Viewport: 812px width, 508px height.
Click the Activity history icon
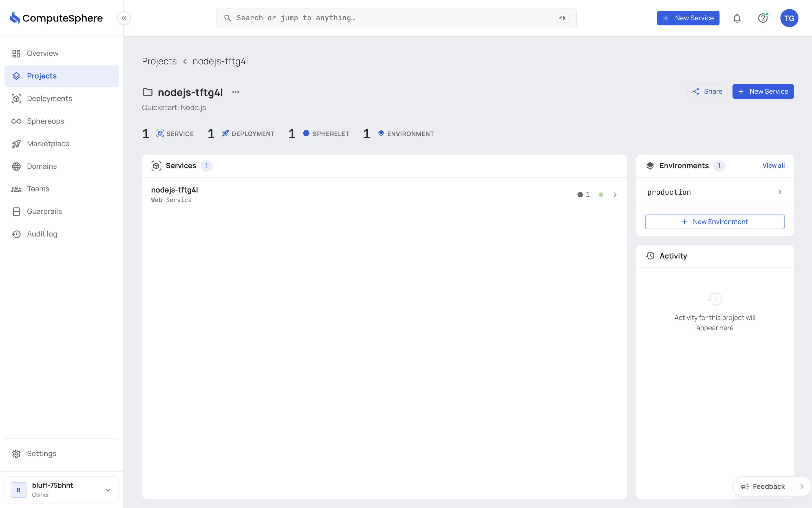click(650, 256)
